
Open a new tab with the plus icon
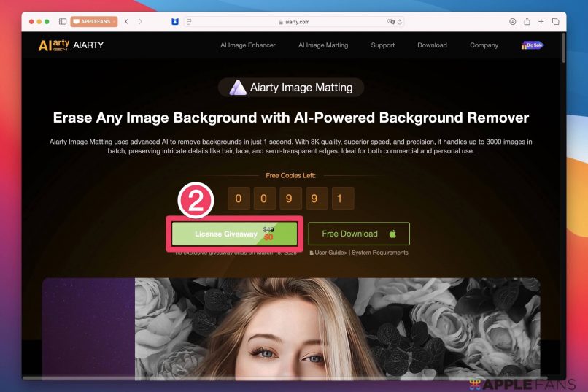pos(541,22)
